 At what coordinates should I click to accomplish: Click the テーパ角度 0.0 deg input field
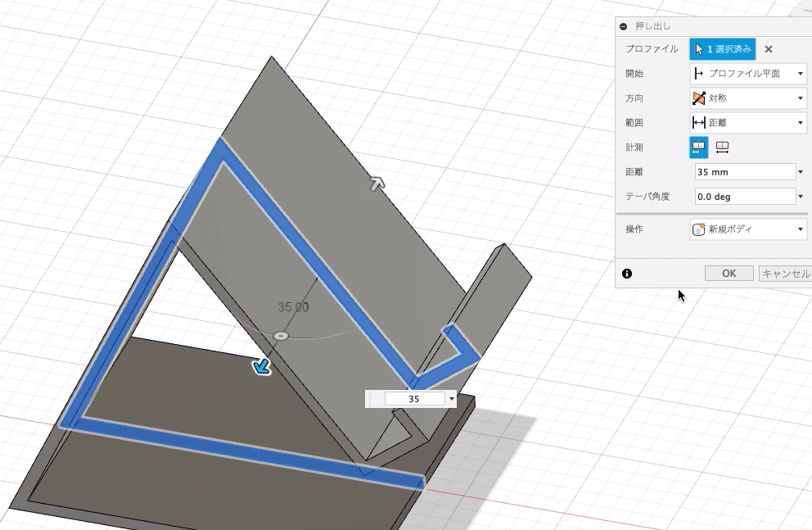745,197
